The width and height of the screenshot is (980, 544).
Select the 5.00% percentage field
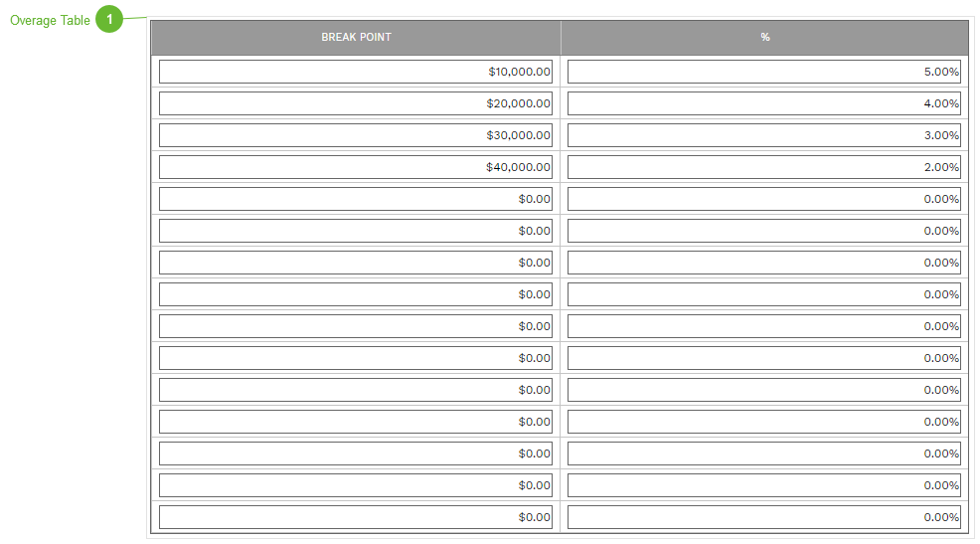tap(763, 72)
